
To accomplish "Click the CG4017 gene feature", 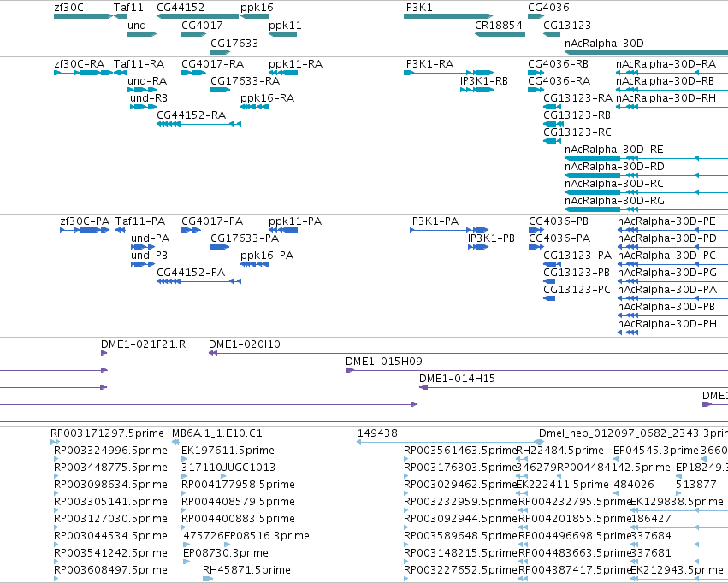I will pos(193,34).
